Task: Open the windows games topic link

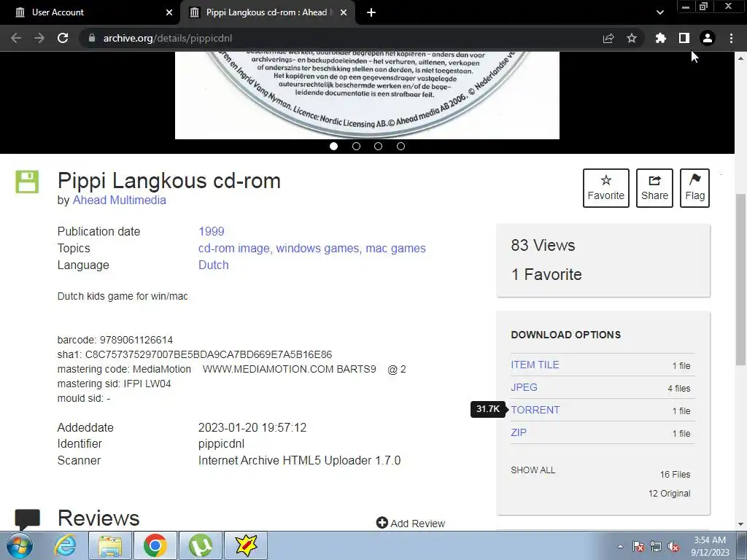Action: 318,248
